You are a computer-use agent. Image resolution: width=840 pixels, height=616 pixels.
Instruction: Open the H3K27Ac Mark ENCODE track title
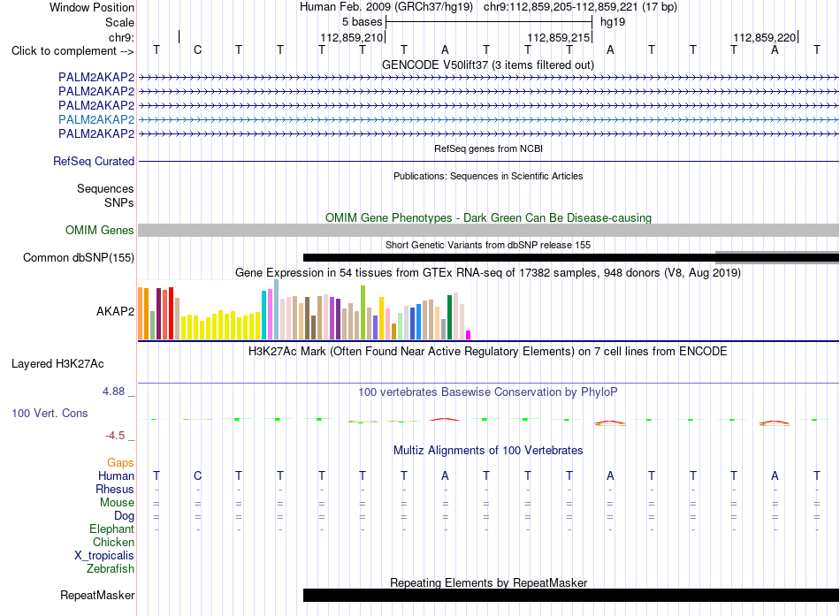point(488,352)
